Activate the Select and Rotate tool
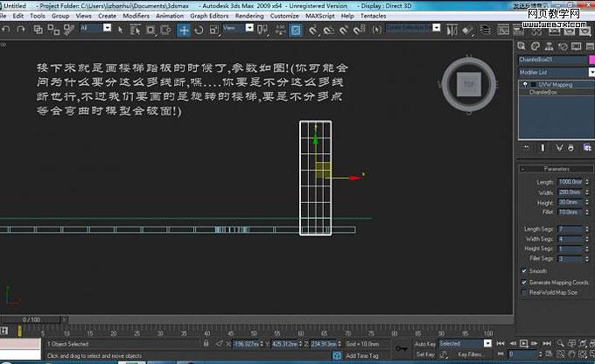 (x=199, y=30)
